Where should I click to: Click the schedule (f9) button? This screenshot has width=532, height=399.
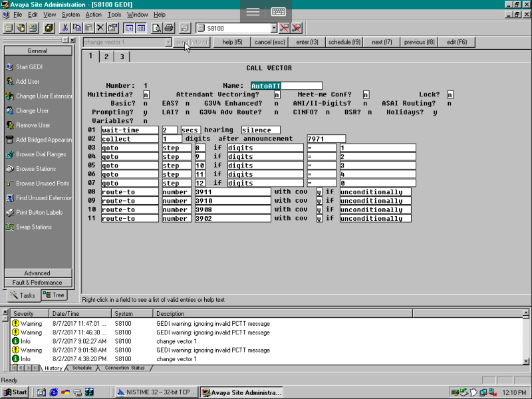point(344,43)
